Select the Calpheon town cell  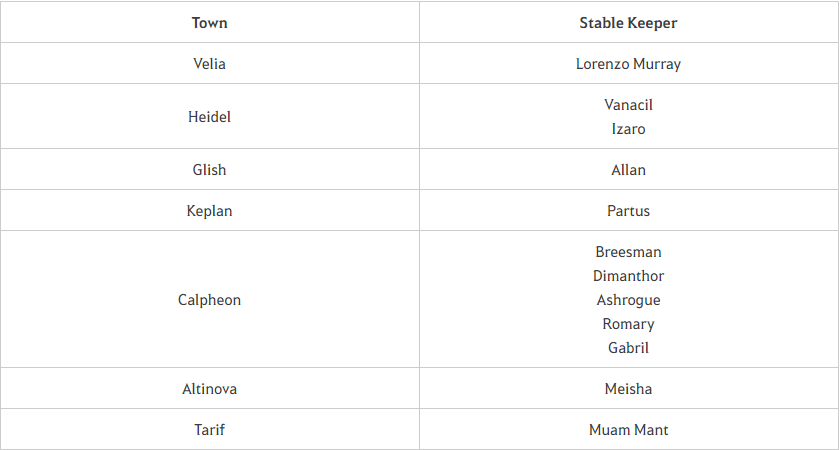[x=209, y=299]
